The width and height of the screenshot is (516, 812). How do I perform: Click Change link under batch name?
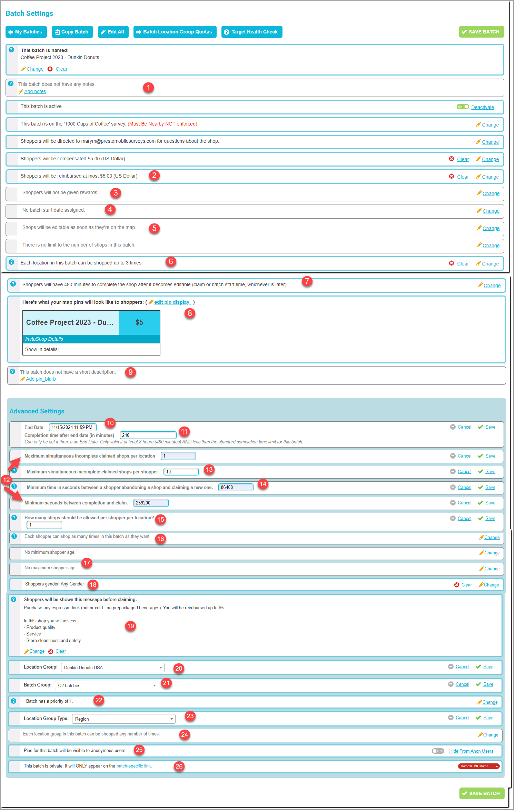(x=35, y=69)
